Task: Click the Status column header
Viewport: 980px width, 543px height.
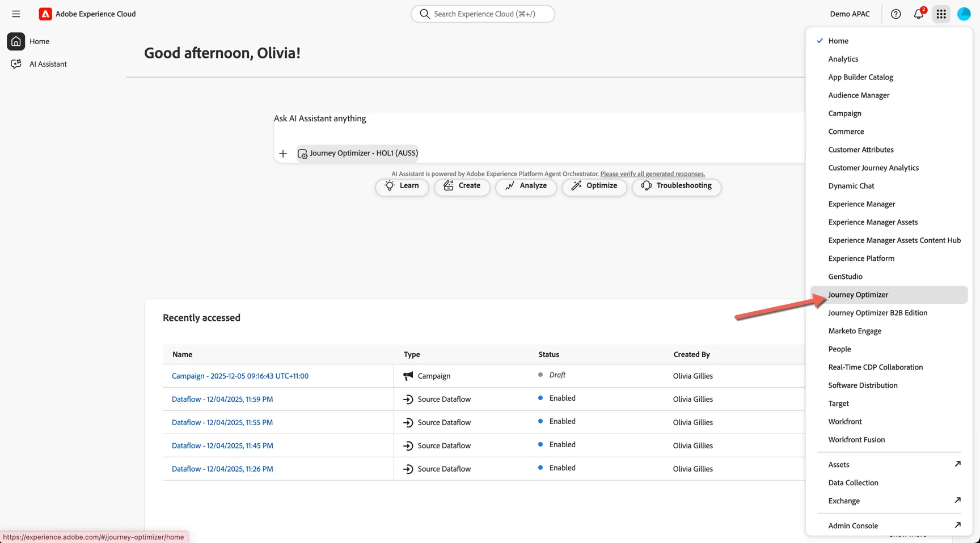Action: (548, 355)
